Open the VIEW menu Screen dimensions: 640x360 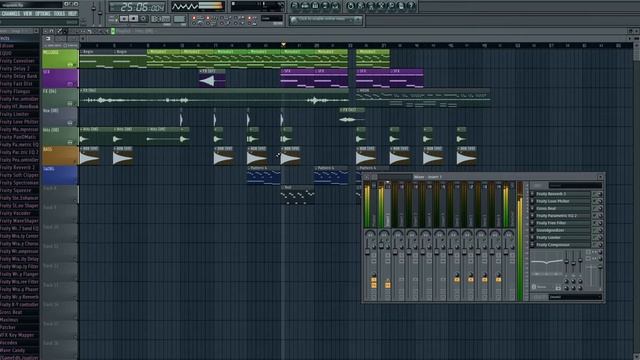click(x=27, y=13)
